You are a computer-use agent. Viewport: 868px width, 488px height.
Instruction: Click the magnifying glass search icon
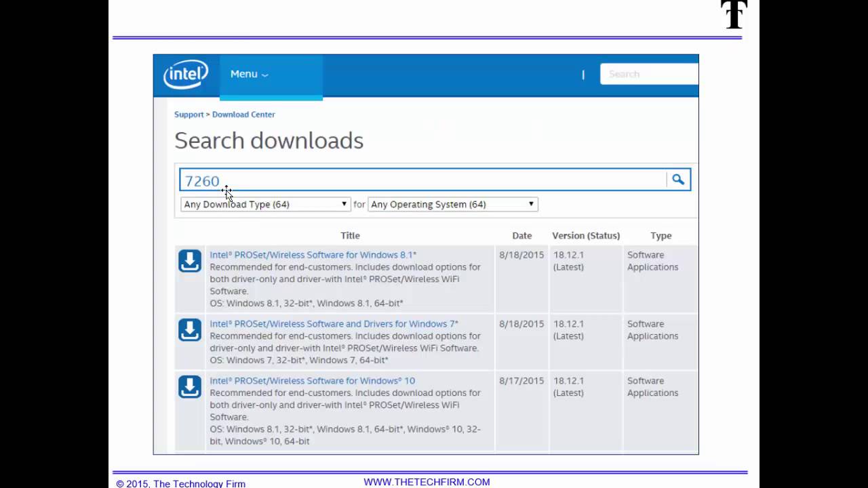(x=678, y=180)
